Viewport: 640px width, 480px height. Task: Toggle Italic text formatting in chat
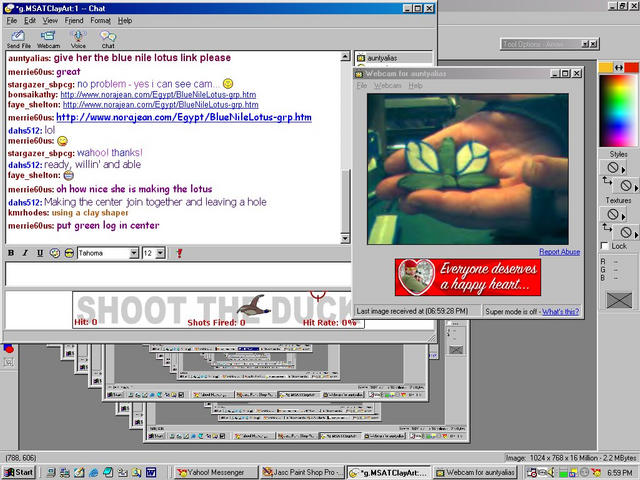pyautogui.click(x=25, y=253)
